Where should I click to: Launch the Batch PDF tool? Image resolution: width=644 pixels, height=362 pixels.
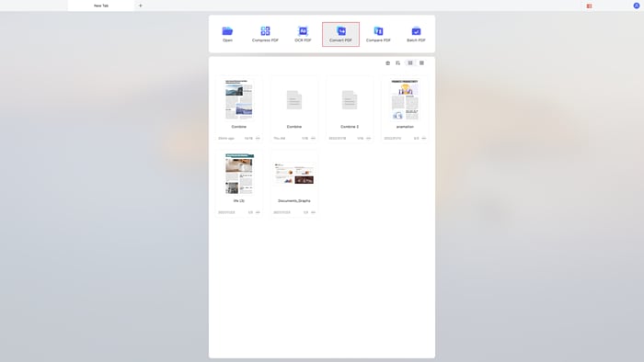(416, 34)
